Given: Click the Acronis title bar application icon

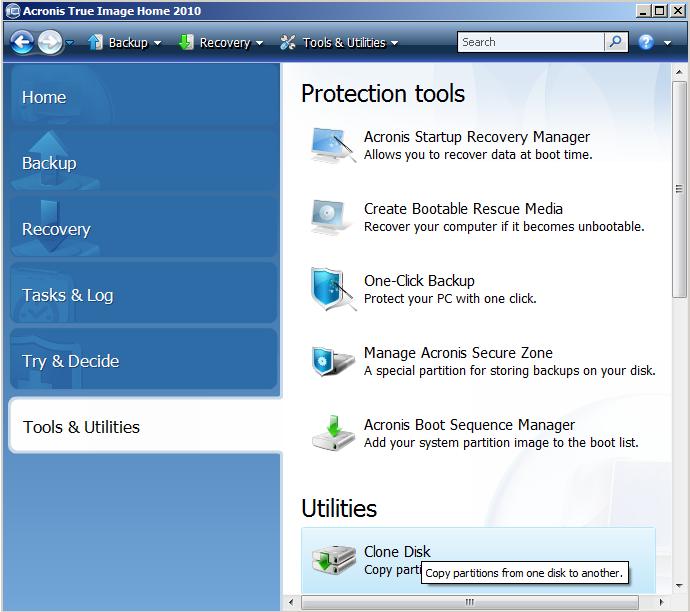Looking at the screenshot, I should click(13, 11).
